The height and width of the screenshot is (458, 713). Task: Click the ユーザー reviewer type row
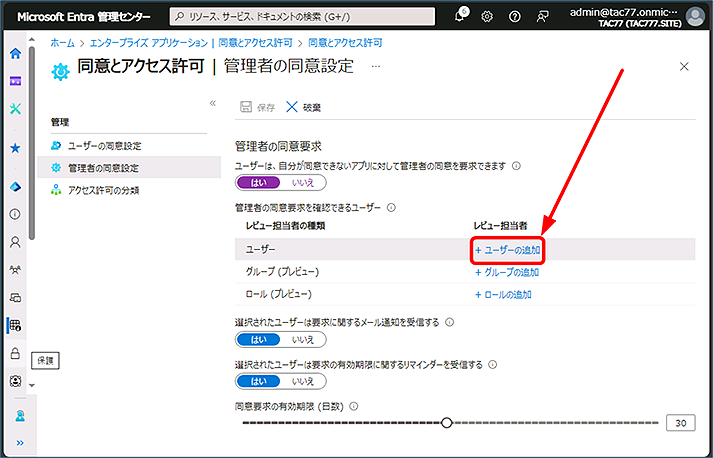(465, 250)
